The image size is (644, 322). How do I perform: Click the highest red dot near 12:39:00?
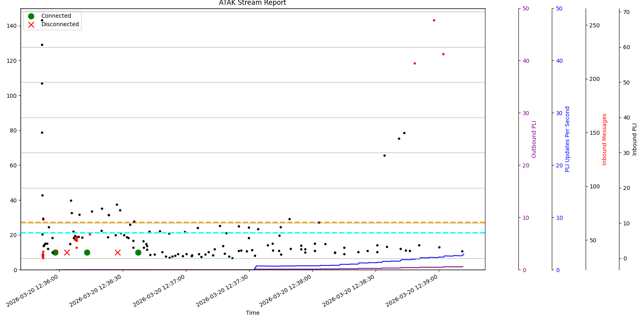tap(434, 20)
